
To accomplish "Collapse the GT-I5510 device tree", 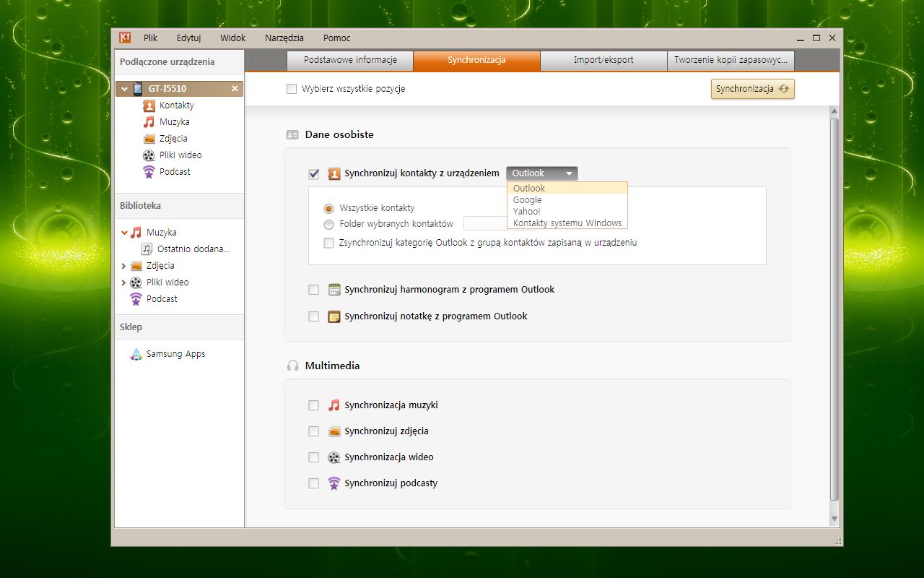I will (125, 89).
